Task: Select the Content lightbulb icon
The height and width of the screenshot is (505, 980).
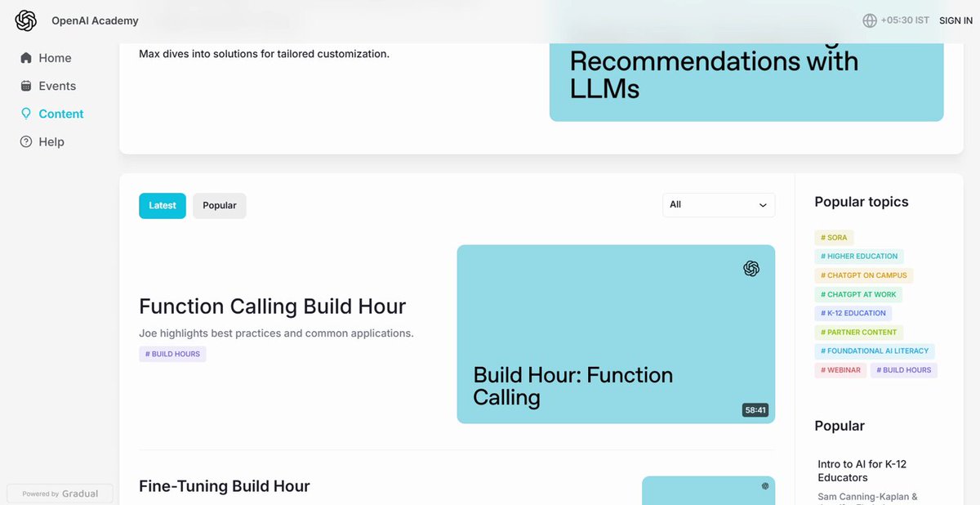Action: coord(26,114)
